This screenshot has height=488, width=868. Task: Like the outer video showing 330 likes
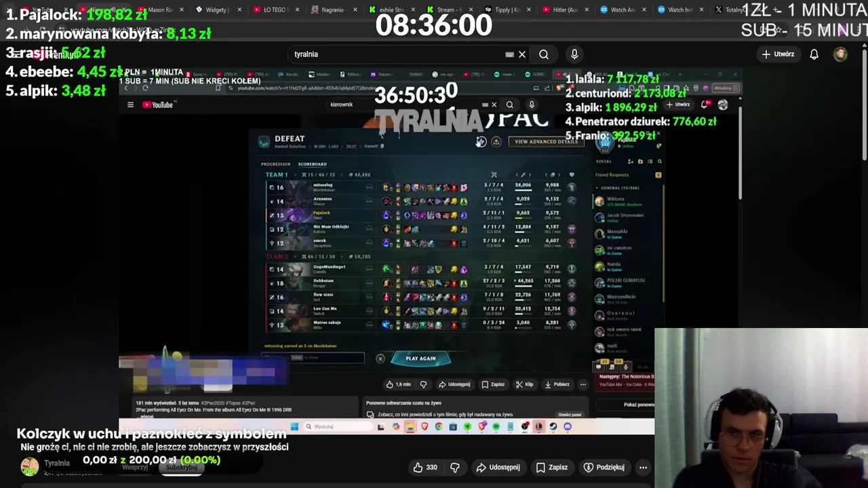point(425,467)
